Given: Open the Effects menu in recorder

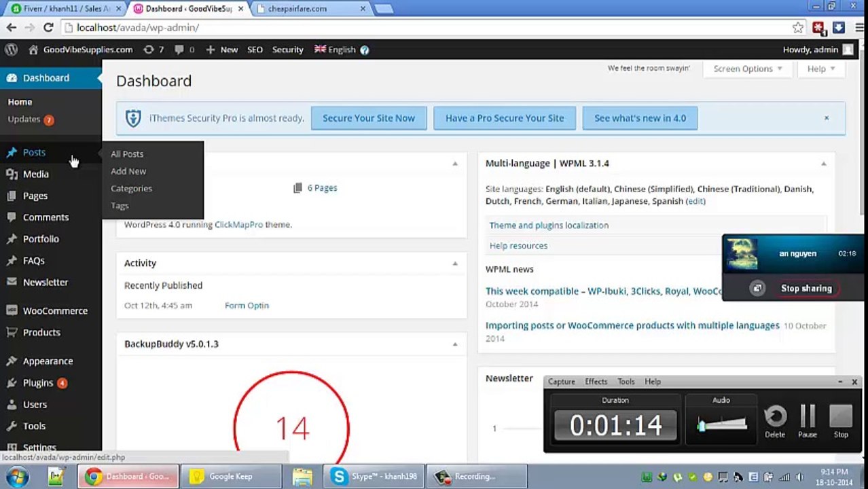Looking at the screenshot, I should 596,382.
